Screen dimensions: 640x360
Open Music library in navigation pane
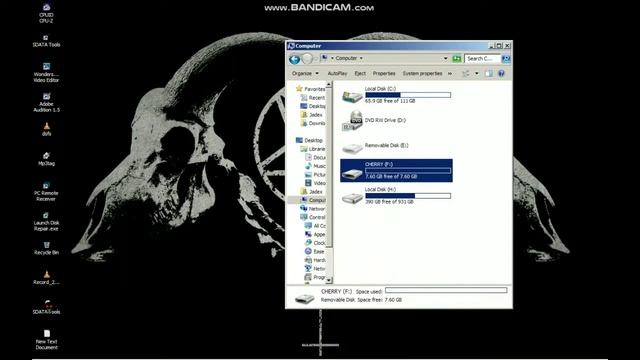coord(315,166)
